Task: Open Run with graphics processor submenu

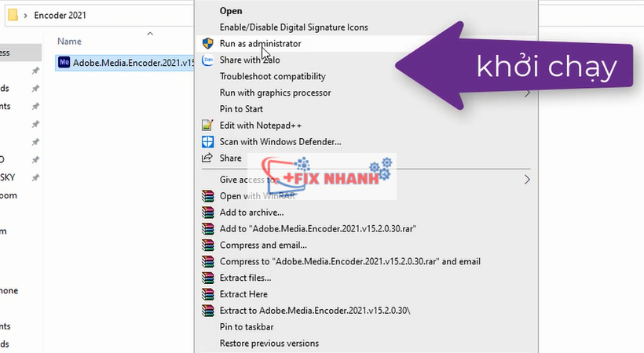Action: click(x=275, y=93)
